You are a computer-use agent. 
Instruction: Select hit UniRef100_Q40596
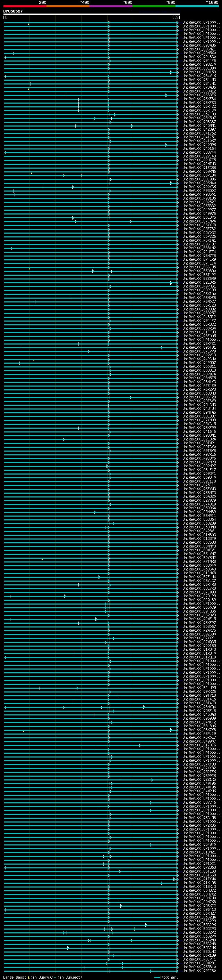pos(199,145)
